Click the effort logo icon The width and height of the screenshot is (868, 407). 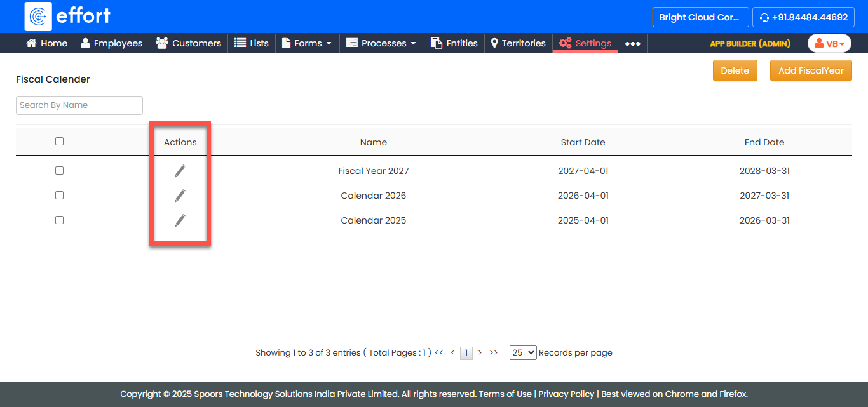click(38, 17)
